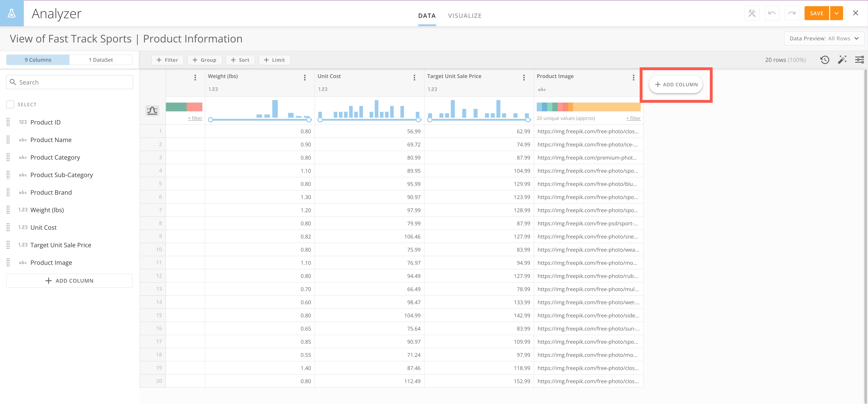Open column settings with the sliders icon

point(860,60)
